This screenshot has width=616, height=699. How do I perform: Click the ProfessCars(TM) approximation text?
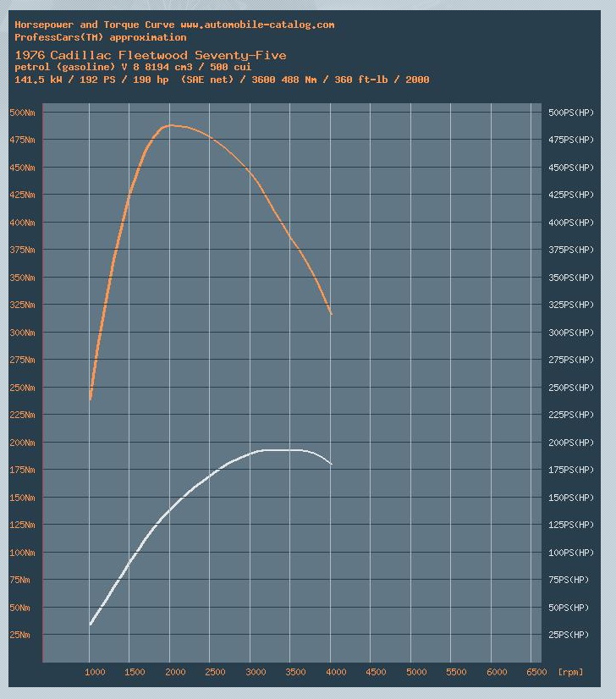coord(100,37)
